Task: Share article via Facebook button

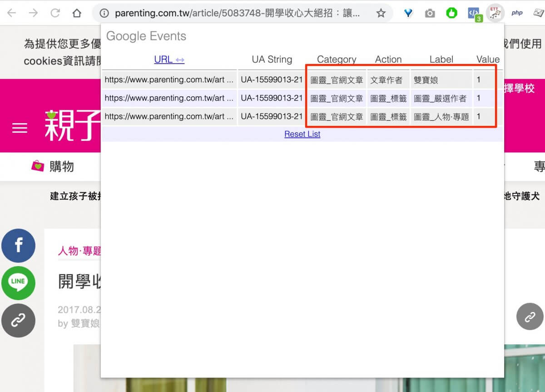Action: coord(18,246)
